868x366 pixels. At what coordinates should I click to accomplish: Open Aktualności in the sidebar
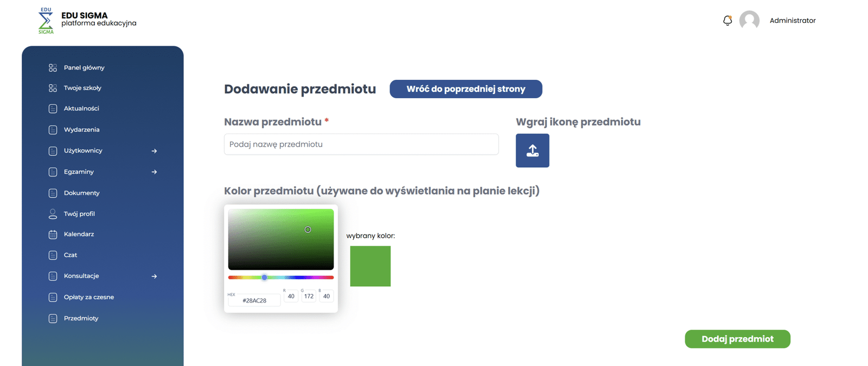(x=81, y=109)
